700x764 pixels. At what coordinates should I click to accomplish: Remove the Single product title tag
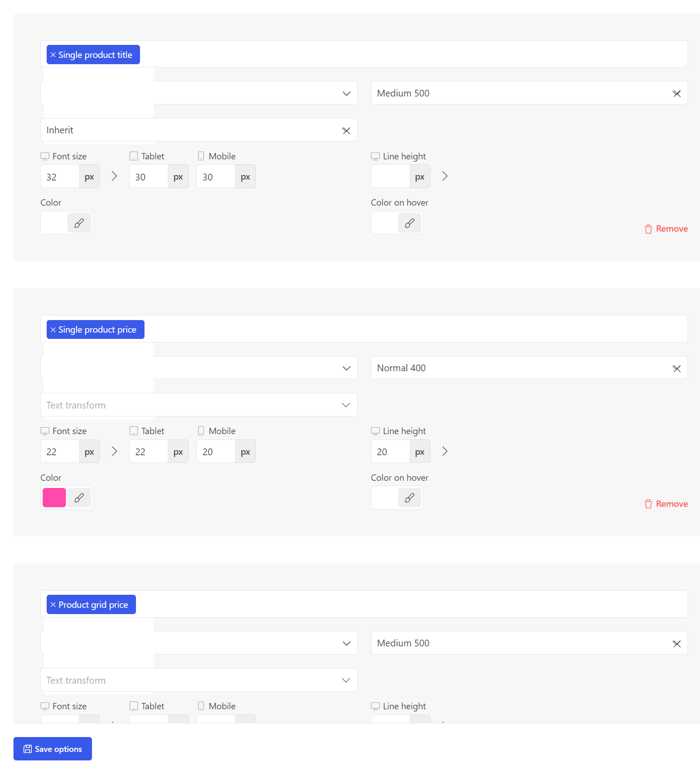(x=53, y=55)
